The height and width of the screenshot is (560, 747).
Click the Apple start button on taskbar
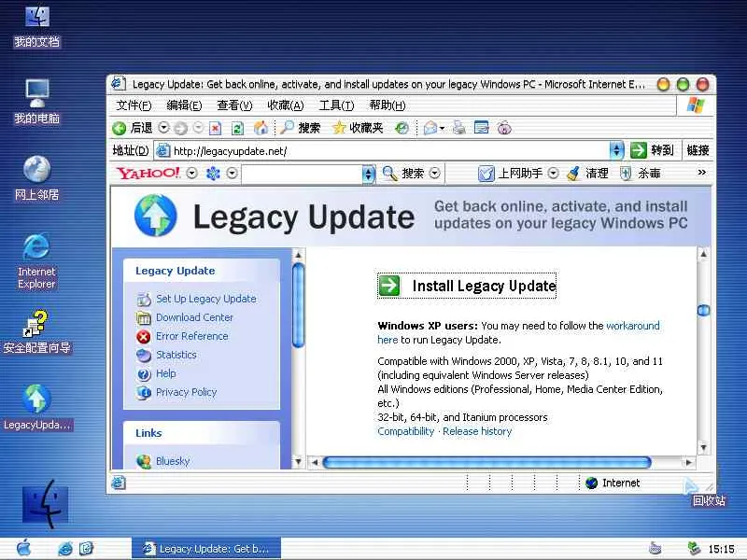[23, 548]
